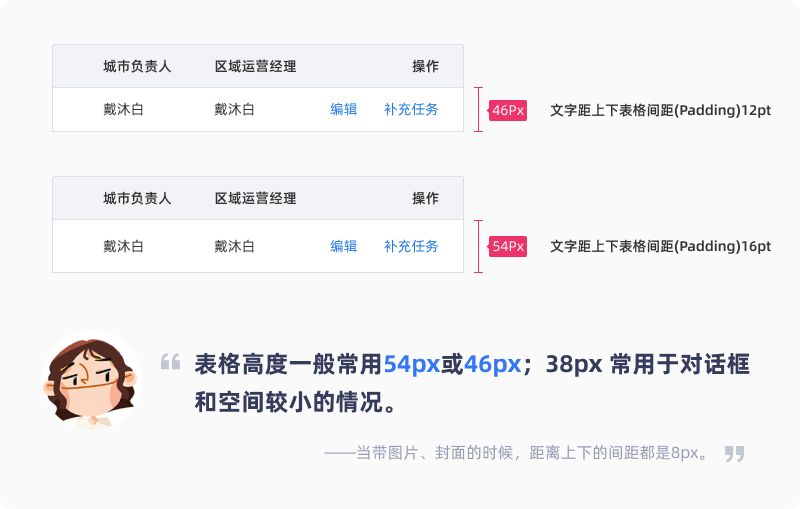Viewport: 800px width, 509px height.
Task: Select 区域运营经理 header in the first table
Action: coord(256,66)
